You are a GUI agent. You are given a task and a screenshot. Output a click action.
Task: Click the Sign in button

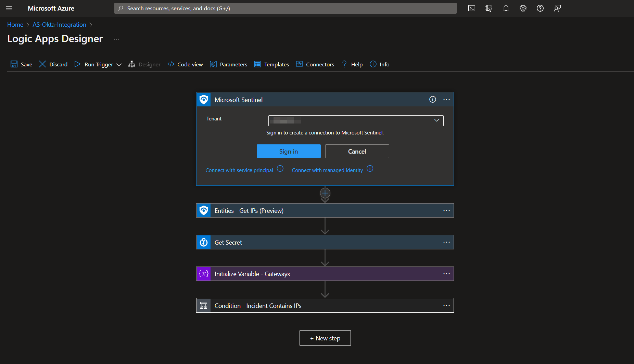[x=289, y=151]
